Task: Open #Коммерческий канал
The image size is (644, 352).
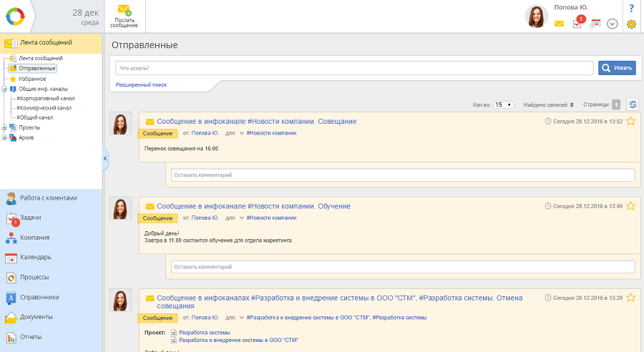Action: (44, 108)
